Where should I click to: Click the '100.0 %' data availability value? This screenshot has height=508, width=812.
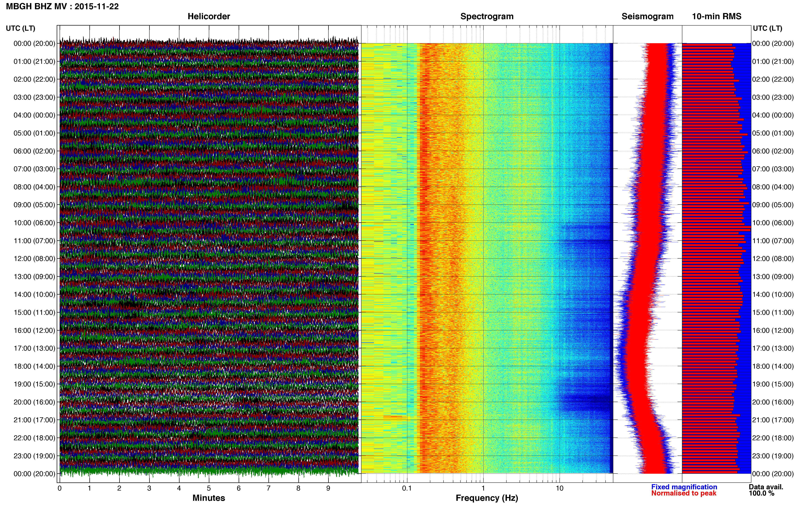[762, 493]
